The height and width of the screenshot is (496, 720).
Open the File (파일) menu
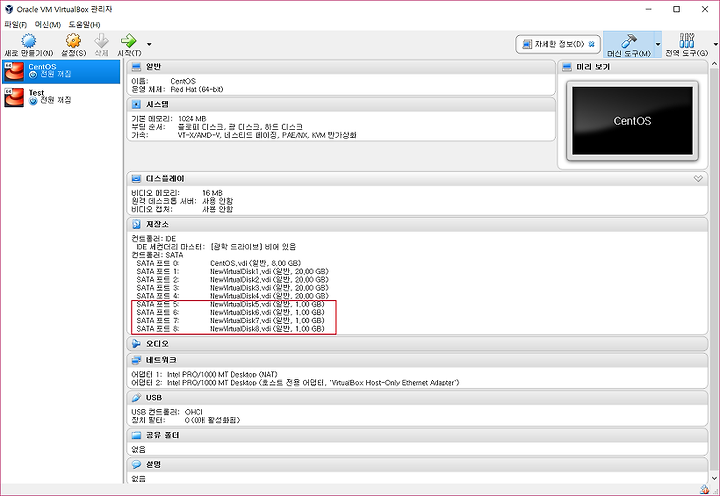click(16, 24)
